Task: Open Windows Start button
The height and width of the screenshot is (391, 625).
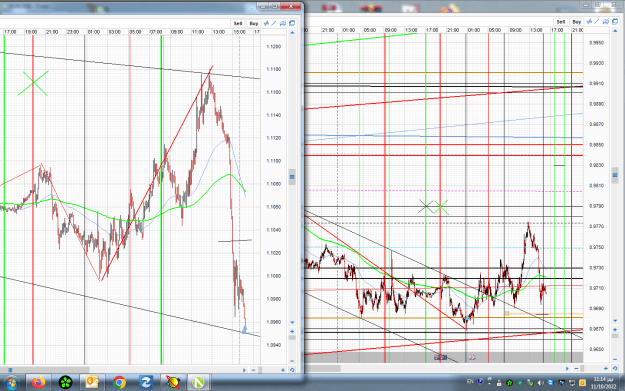Action: (x=11, y=383)
